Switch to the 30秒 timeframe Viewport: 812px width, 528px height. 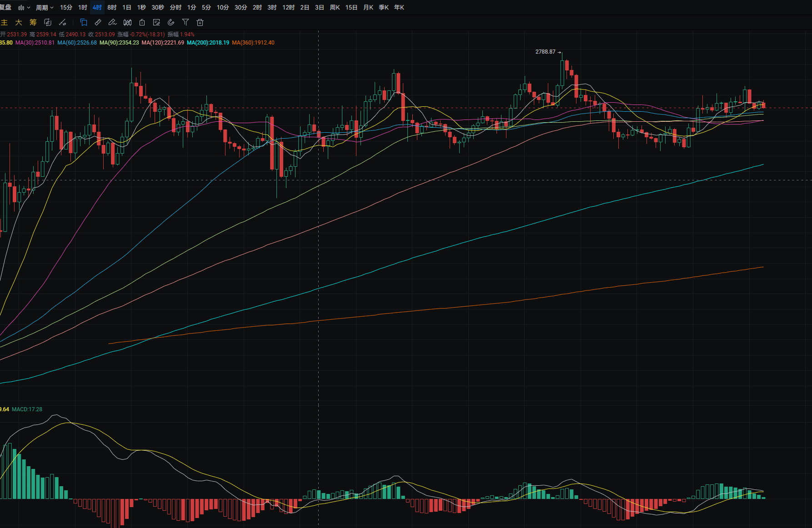pos(158,8)
